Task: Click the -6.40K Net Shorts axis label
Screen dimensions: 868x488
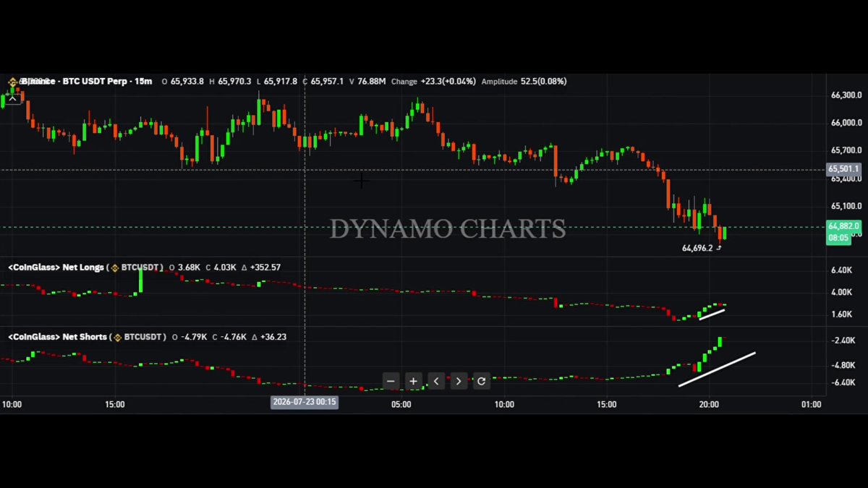Action: click(x=843, y=382)
